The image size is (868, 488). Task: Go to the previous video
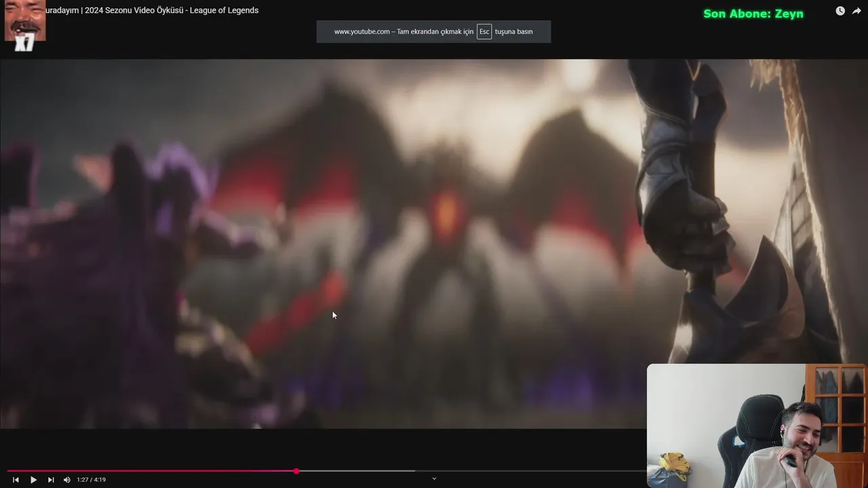[16, 480]
